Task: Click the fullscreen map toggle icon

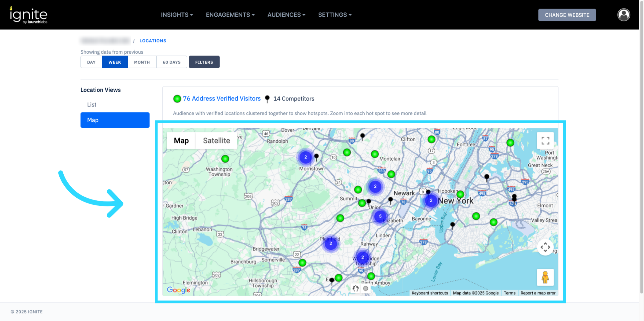Action: [545, 141]
